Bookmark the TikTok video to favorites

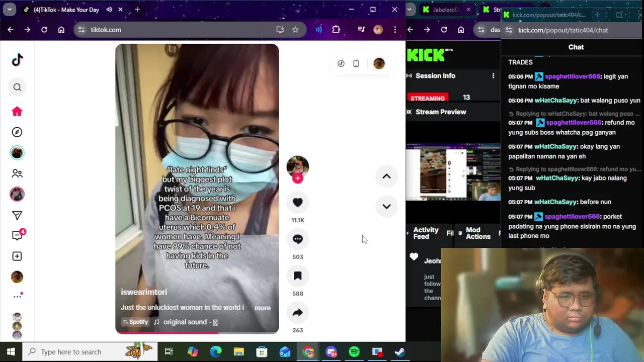(298, 276)
